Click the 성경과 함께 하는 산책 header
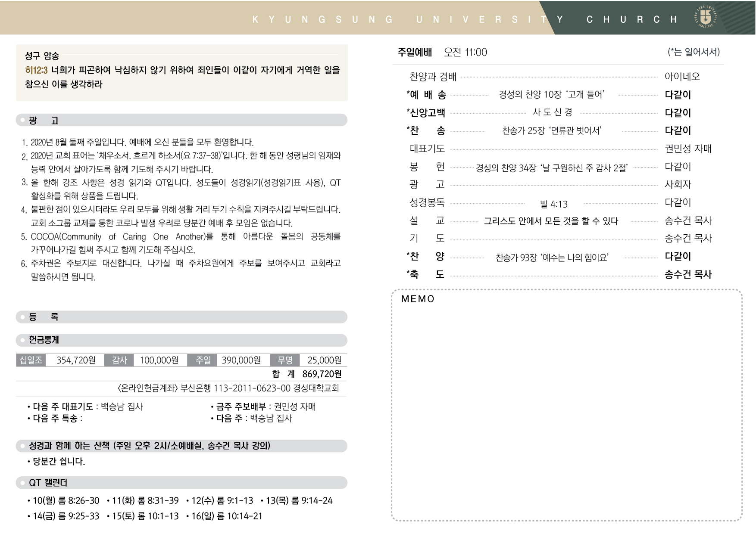 click(x=181, y=446)
